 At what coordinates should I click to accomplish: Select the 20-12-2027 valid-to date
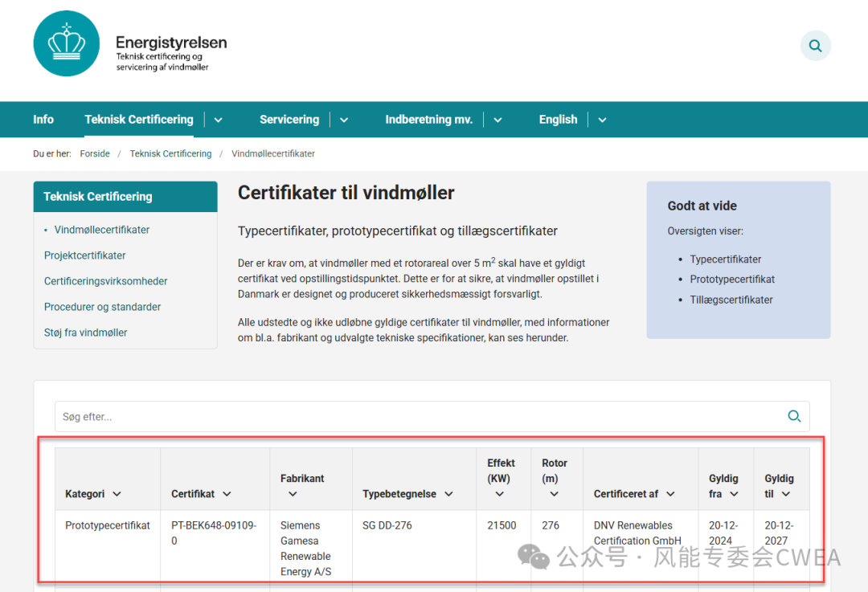click(779, 533)
